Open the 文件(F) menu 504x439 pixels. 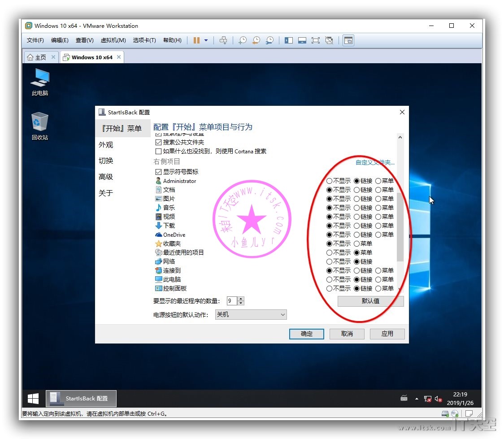[35, 40]
